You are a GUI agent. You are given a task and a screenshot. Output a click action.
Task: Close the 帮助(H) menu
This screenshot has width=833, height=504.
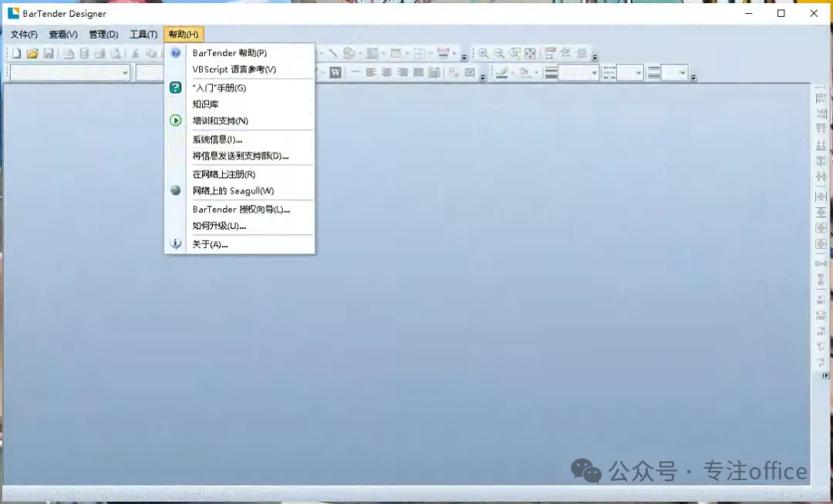pyautogui.click(x=184, y=35)
